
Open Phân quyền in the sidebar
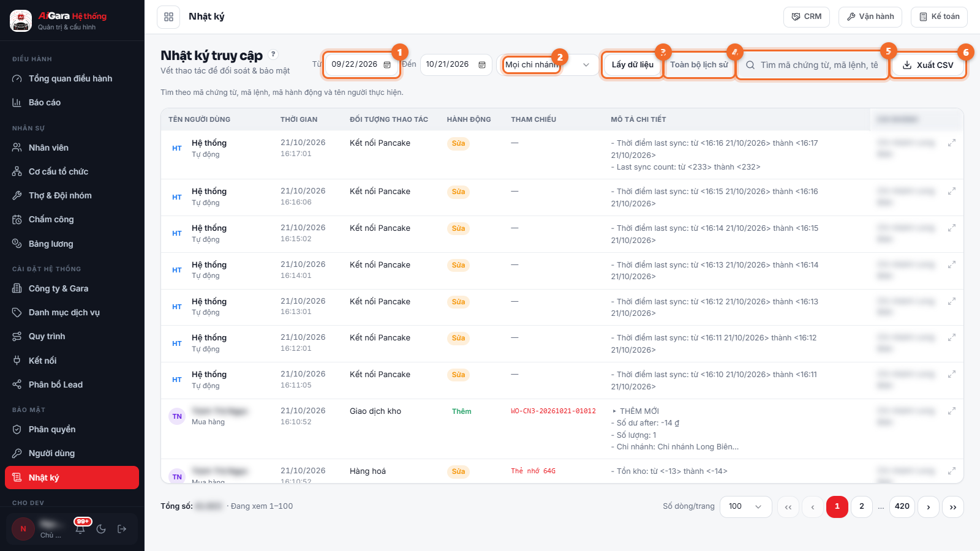[x=72, y=429]
